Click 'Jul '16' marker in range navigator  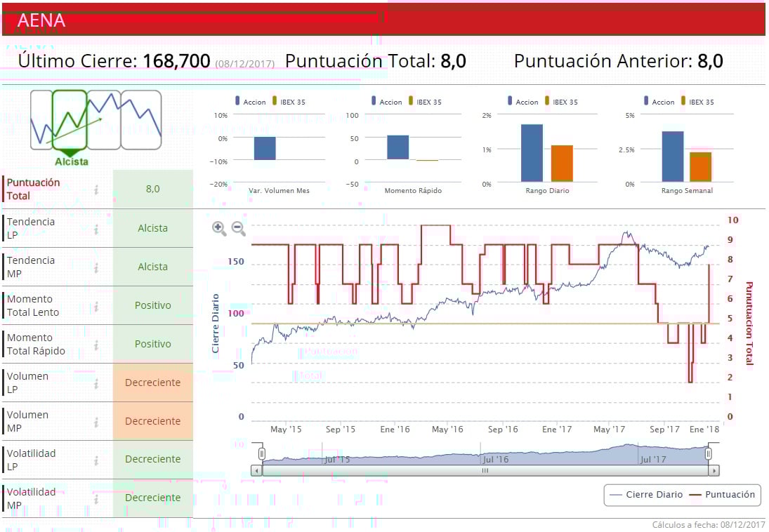click(x=496, y=460)
